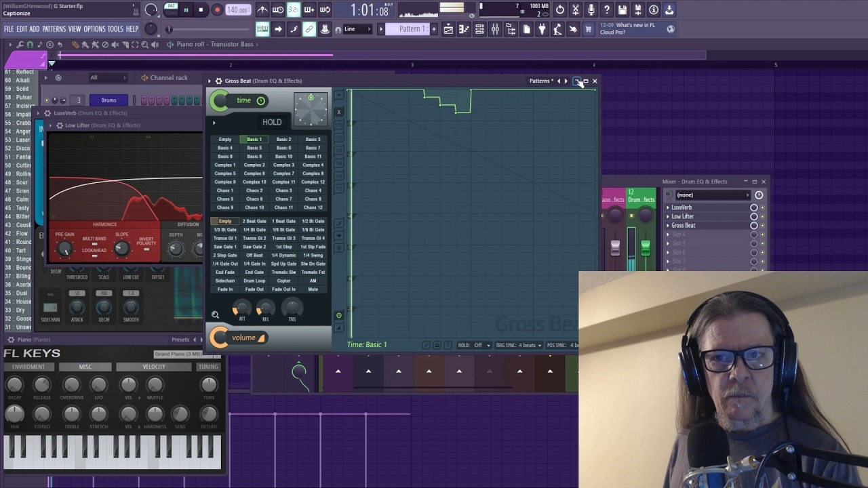Toggle the countdown 3-2 icon
This screenshot has height=488, width=868.
click(x=293, y=9)
